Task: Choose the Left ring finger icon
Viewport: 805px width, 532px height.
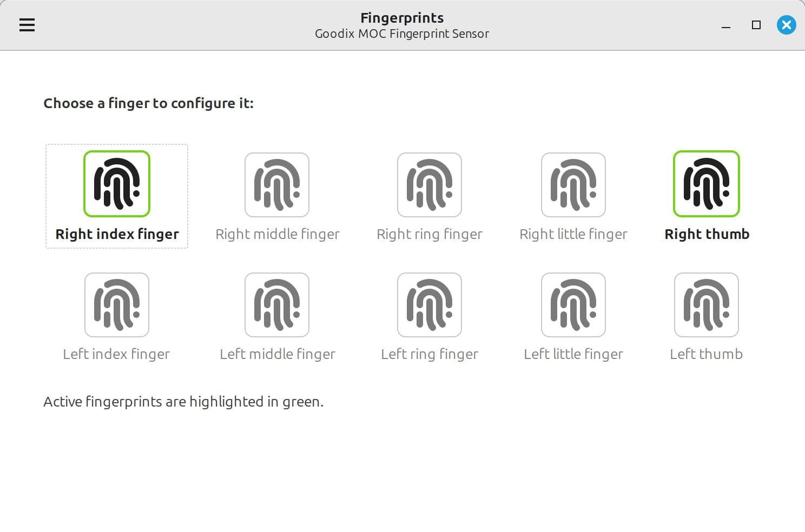Action: pos(429,304)
